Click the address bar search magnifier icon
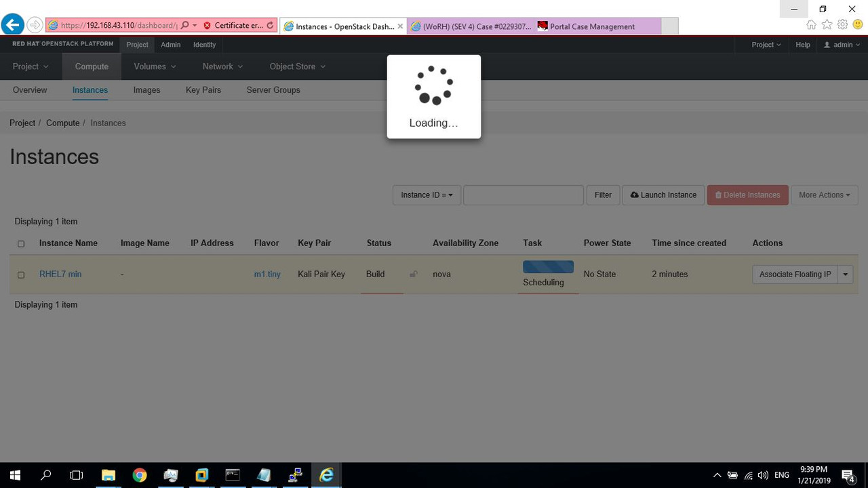The height and width of the screenshot is (488, 868). (x=184, y=26)
